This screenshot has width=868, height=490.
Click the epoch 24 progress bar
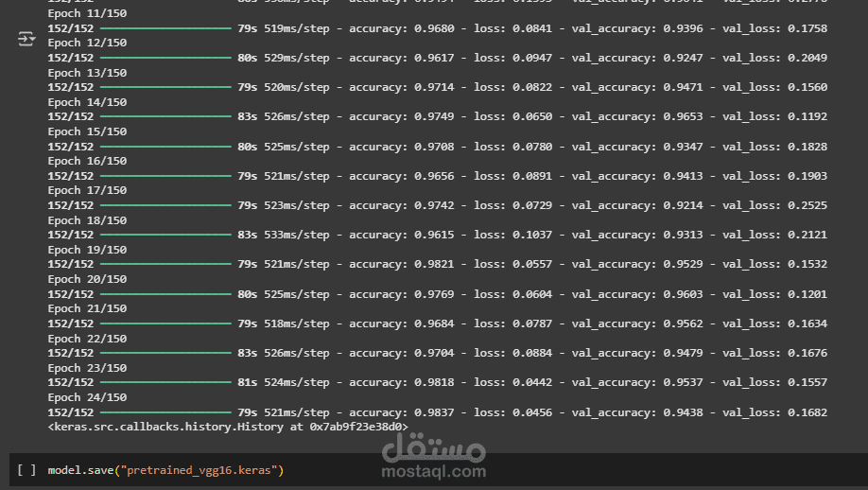[x=165, y=412]
